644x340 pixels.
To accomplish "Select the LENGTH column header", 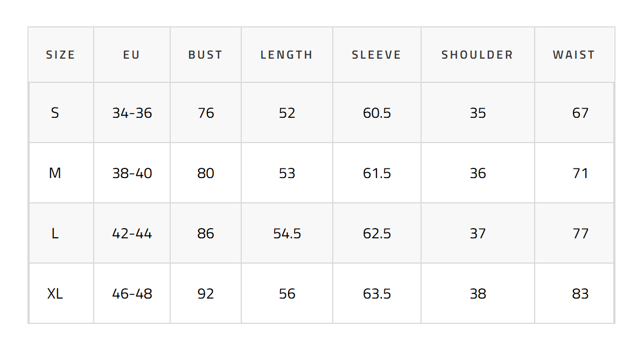I will [x=286, y=55].
